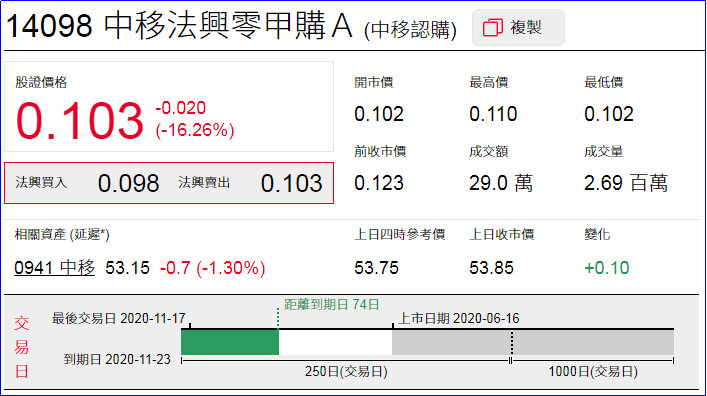Click the green 變化 value +0.10
The width and height of the screenshot is (707, 396).
coord(606,268)
